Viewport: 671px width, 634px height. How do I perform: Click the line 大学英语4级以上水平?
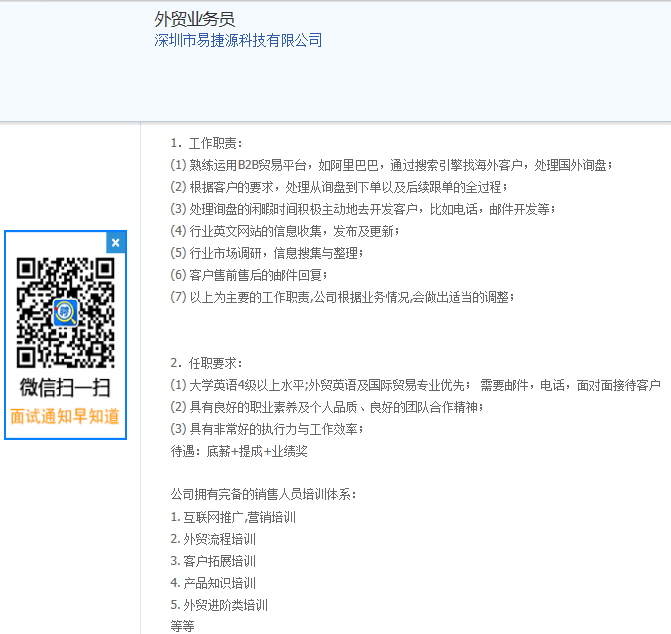pos(416,385)
